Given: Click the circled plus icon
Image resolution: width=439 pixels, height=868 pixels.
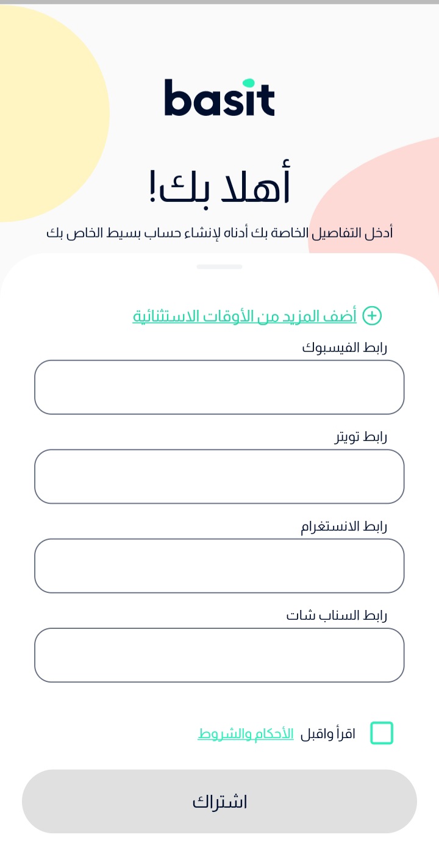Looking at the screenshot, I should point(372,315).
